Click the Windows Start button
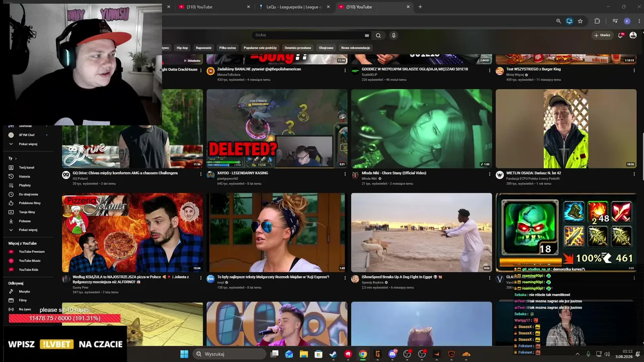This screenshot has width=644, height=362. tap(184, 354)
